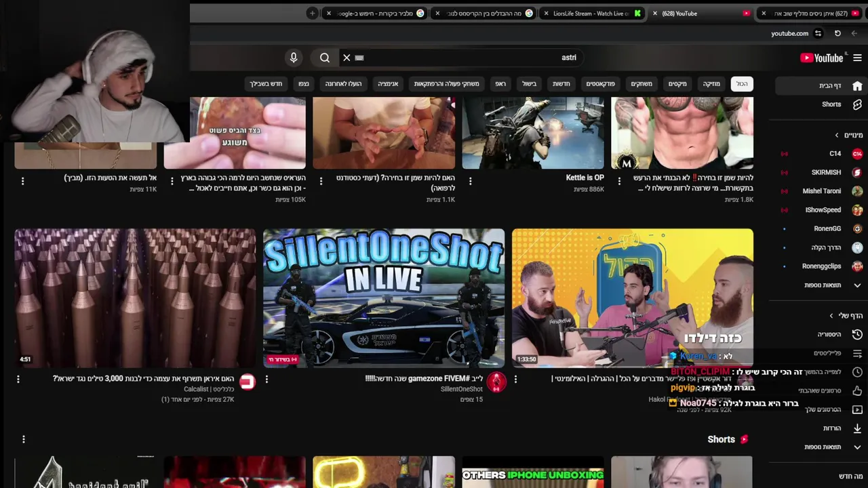
Task: Click the magnifier search button
Action: (x=325, y=58)
